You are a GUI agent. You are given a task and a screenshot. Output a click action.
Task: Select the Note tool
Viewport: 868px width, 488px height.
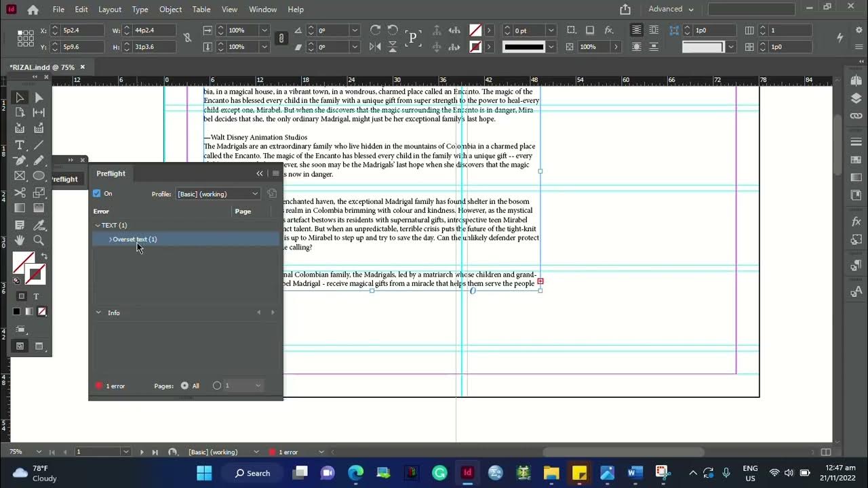pos(20,225)
